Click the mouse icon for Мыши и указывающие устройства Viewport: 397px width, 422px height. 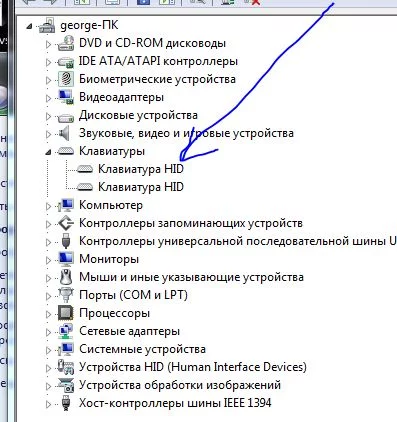pyautogui.click(x=66, y=277)
